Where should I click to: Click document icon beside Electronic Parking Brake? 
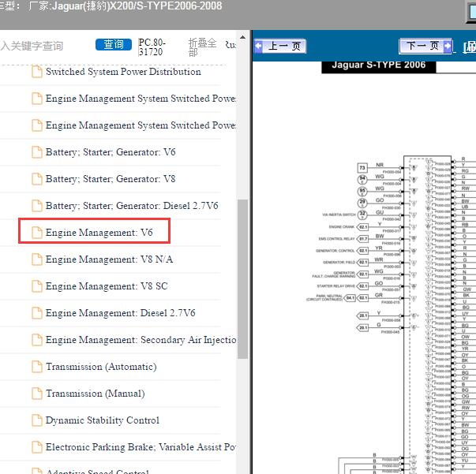37,447
